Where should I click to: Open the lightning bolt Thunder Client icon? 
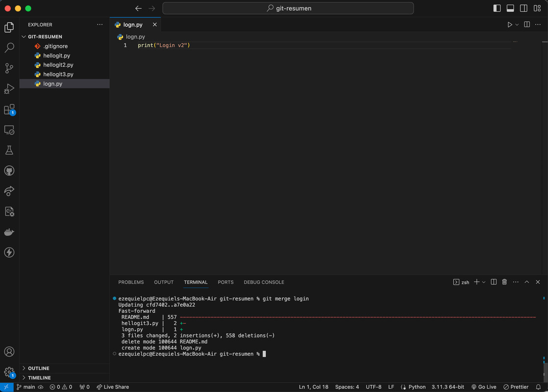[x=9, y=252]
